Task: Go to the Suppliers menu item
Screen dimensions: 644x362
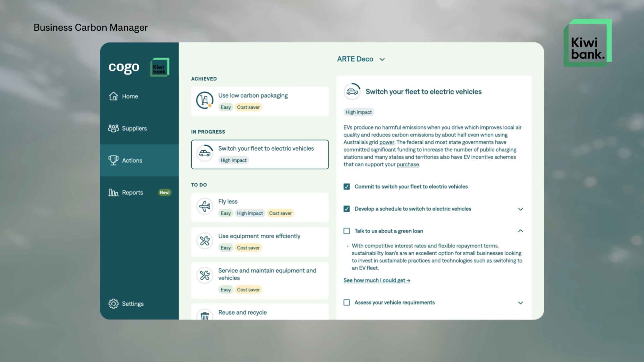Action: [134, 128]
